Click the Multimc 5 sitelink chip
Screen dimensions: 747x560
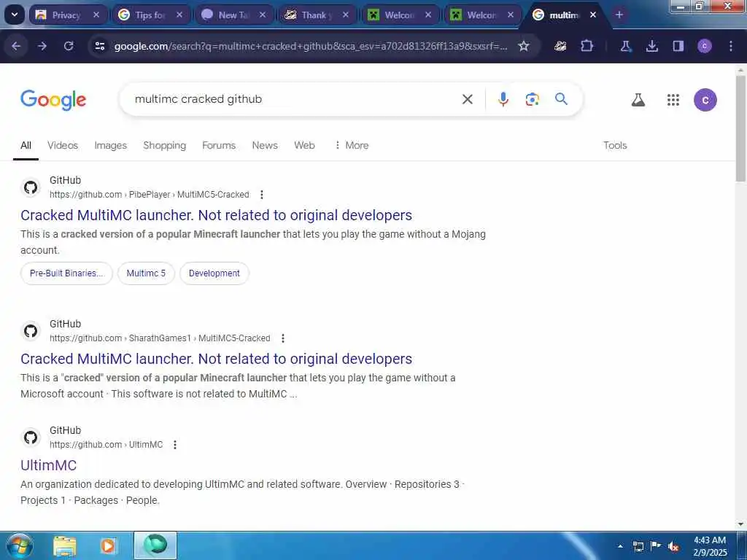click(x=146, y=273)
